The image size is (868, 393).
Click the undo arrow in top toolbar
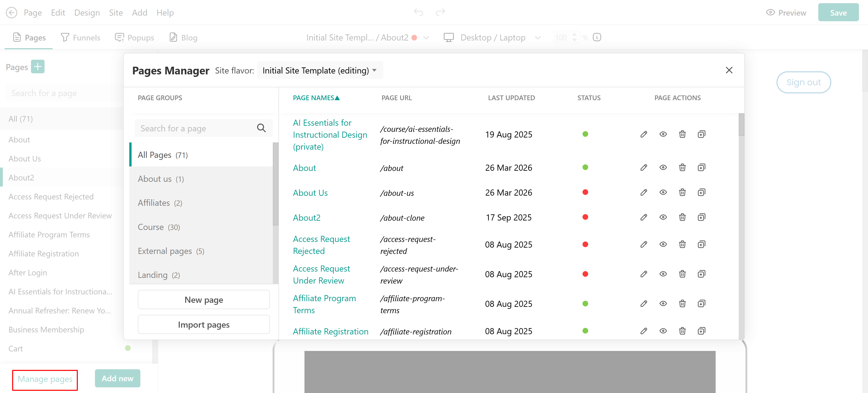pos(418,12)
